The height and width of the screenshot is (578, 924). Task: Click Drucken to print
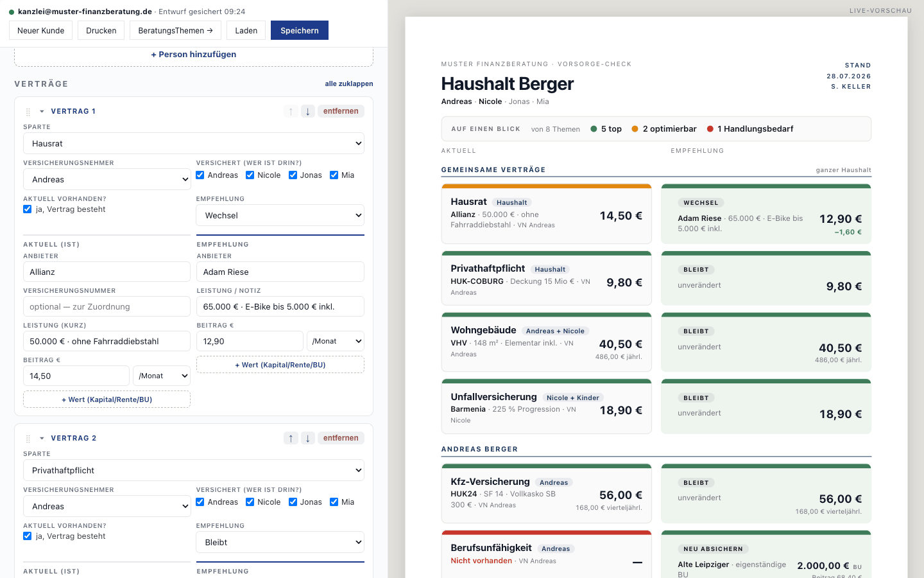point(101,30)
